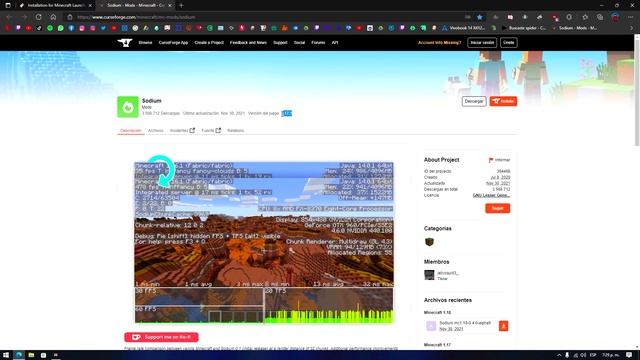Viewport: 640px width, 360px height.
Task: Click the browser back arrow
Action: (9, 17)
